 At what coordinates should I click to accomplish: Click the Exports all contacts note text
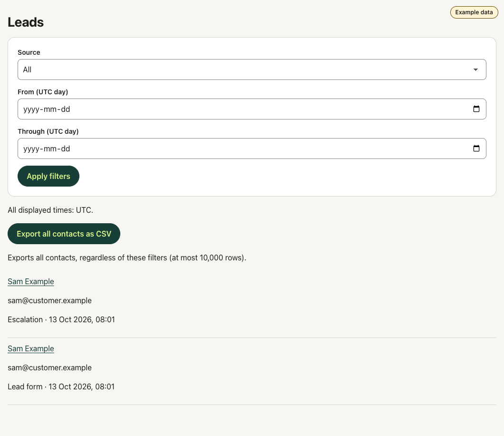(127, 258)
